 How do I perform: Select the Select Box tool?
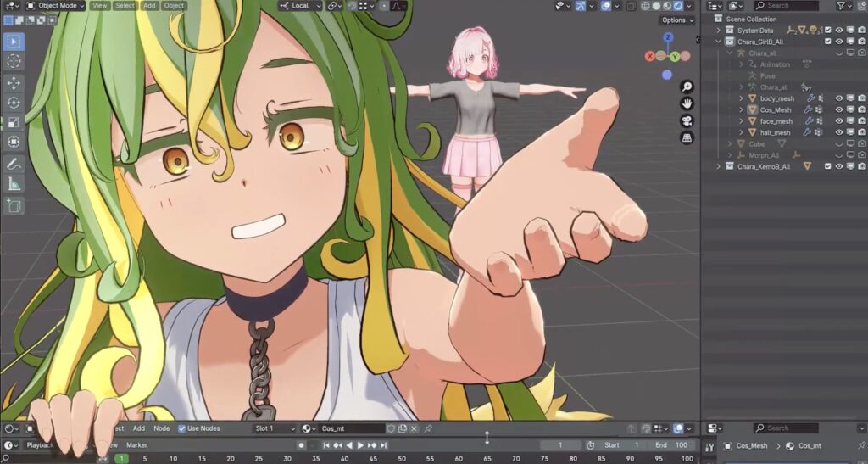(x=14, y=42)
